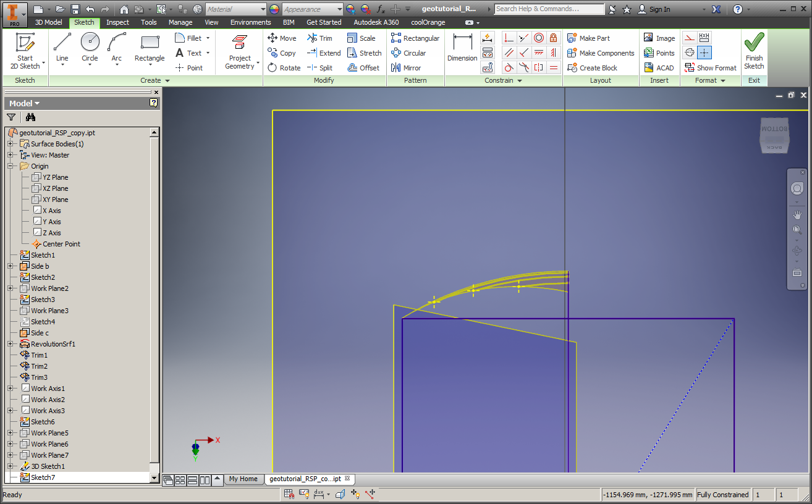The image size is (812, 504).
Task: Select the Circle sketch tool
Action: [x=90, y=49]
